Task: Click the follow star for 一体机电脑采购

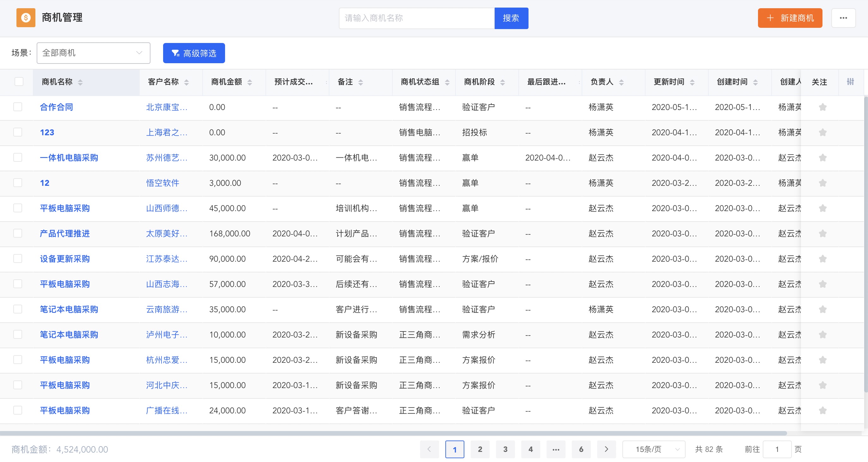Action: click(x=822, y=158)
